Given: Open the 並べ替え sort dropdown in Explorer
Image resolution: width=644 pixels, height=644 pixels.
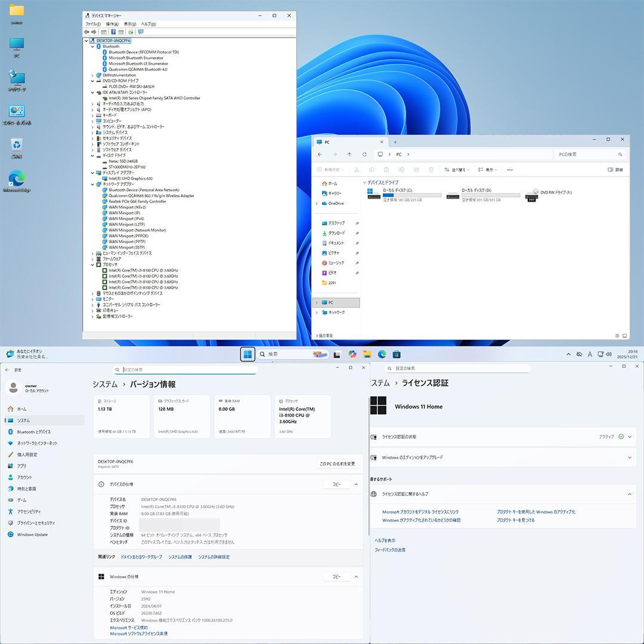Looking at the screenshot, I should 459,170.
